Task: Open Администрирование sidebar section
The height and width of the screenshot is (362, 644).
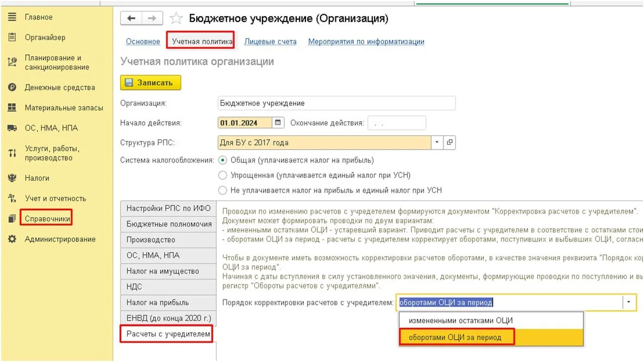Action: [x=60, y=239]
